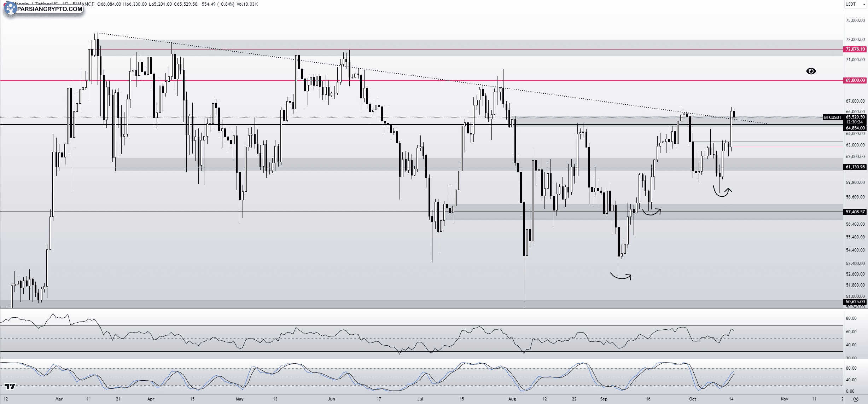
Task: Click the Aug label on the time axis
Action: (512, 399)
